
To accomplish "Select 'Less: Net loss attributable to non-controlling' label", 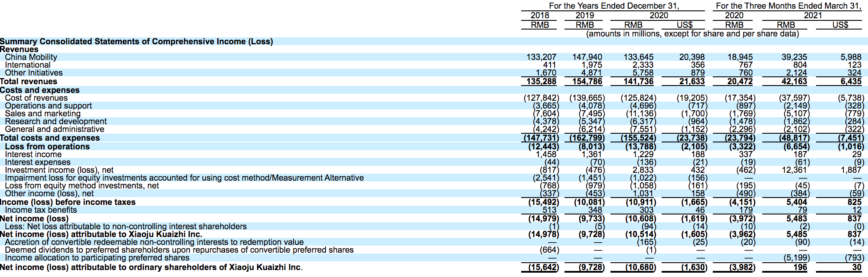I will coord(126,226).
